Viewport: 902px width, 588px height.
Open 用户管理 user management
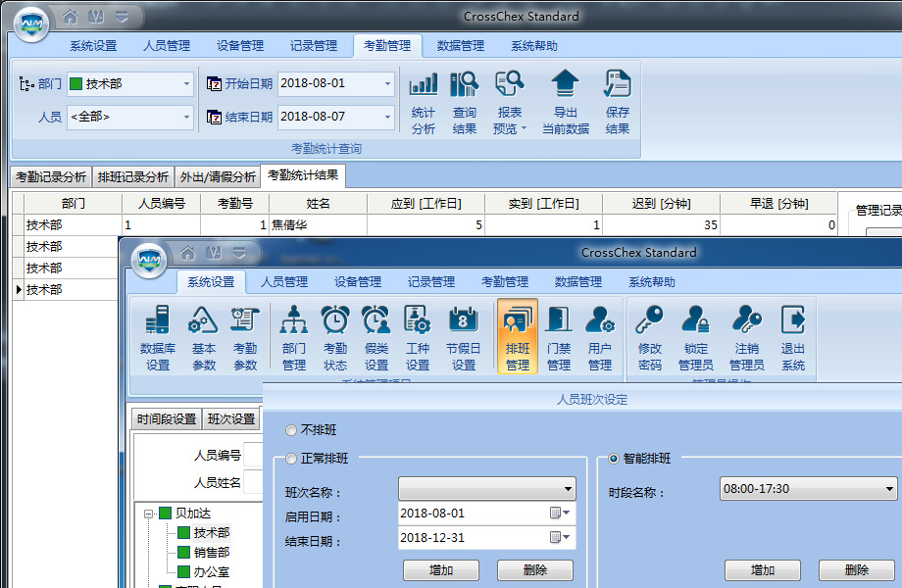600,337
